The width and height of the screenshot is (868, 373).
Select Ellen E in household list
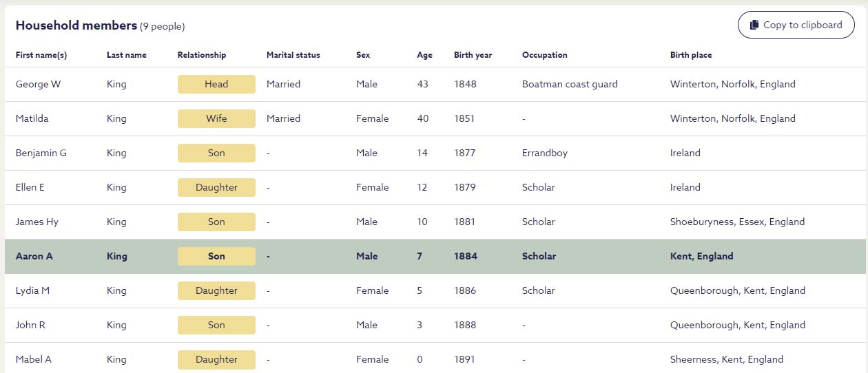tap(30, 187)
